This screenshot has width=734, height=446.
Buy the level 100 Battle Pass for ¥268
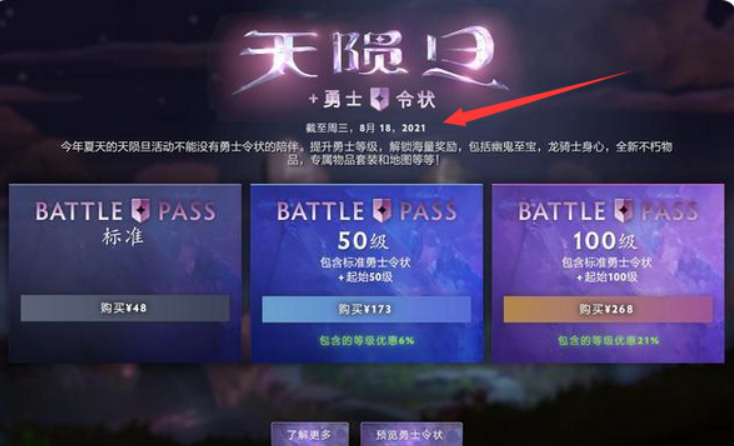coord(608,309)
